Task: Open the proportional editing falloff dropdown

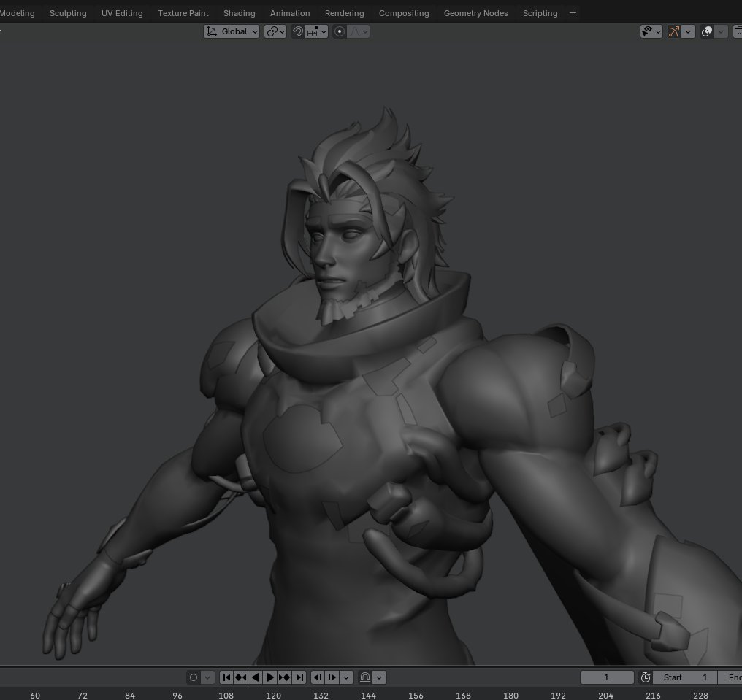Action: click(x=359, y=31)
